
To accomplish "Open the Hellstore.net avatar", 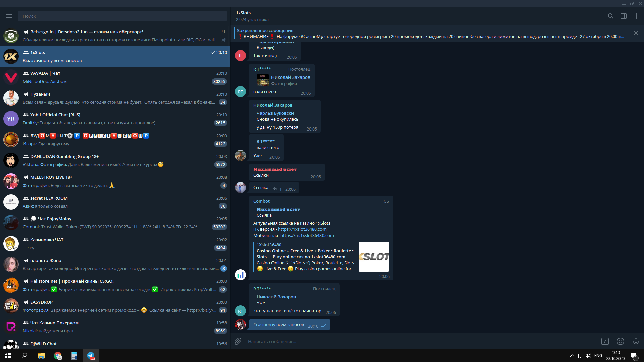I will [x=11, y=285].
